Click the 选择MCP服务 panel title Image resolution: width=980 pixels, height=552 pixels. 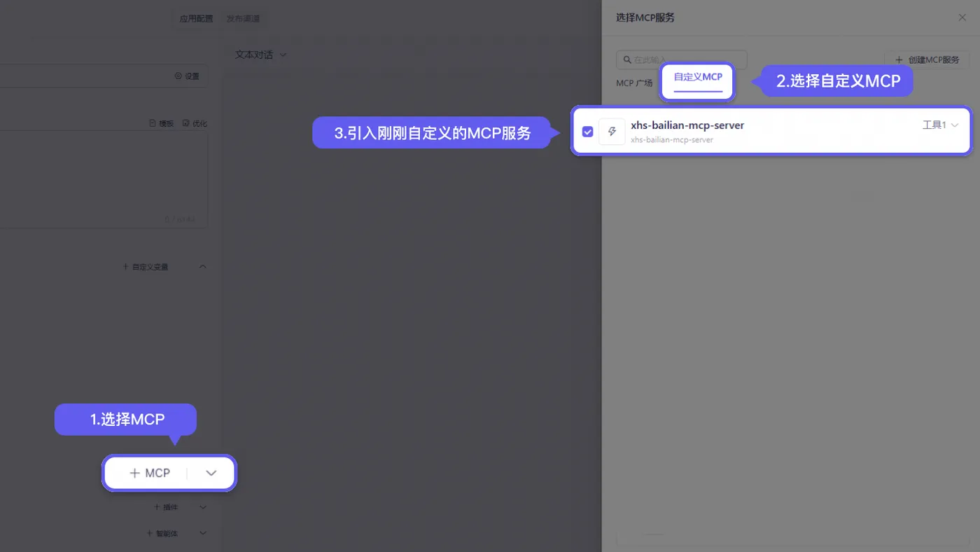[645, 18]
